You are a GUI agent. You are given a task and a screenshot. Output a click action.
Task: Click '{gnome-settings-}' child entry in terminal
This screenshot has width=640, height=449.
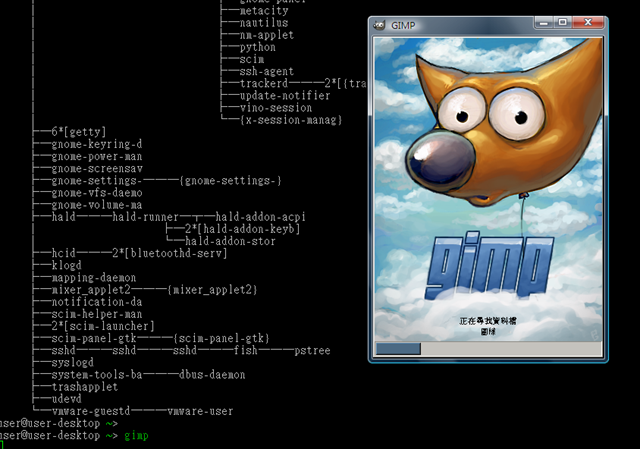pos(230,180)
